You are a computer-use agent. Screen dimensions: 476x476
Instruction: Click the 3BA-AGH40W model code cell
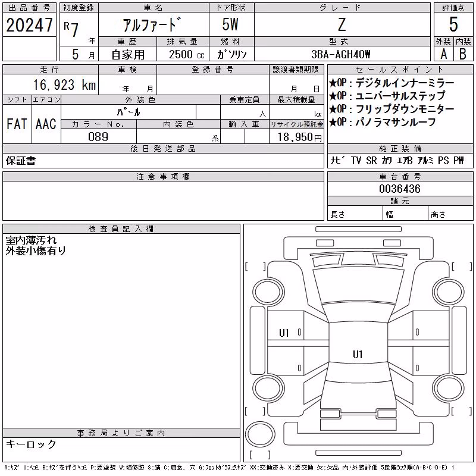[x=341, y=54]
